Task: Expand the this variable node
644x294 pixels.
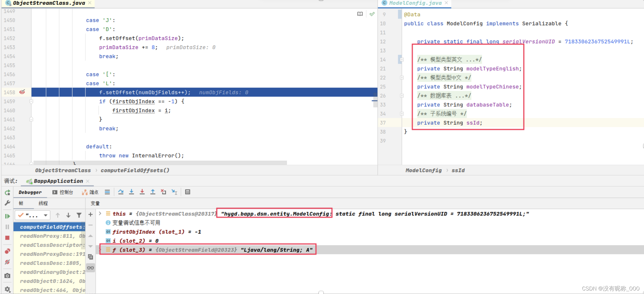Action: point(100,214)
